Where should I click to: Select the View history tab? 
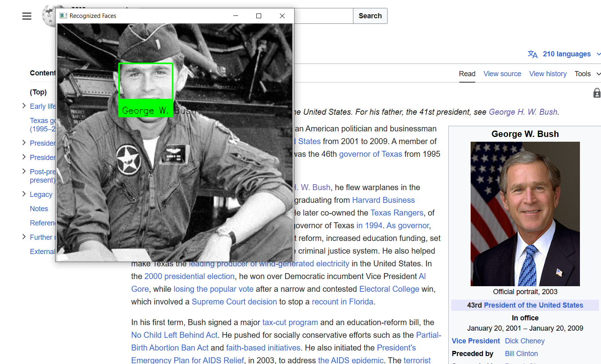pyautogui.click(x=548, y=74)
